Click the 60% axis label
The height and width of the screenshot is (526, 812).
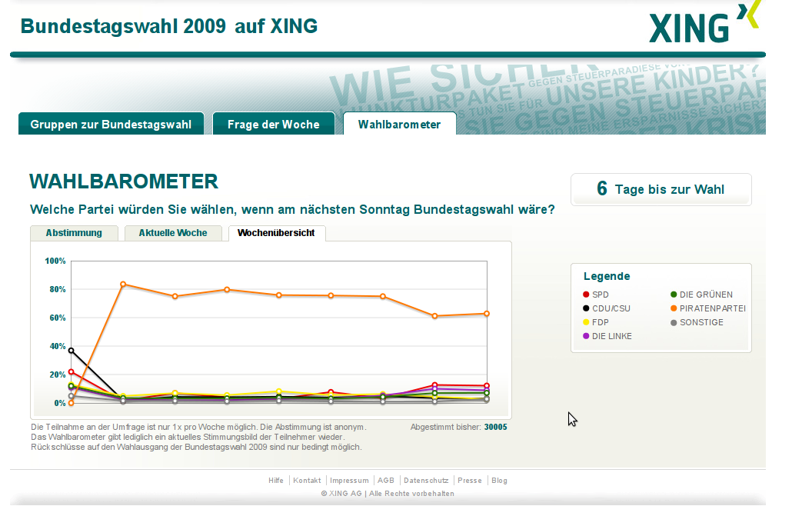click(58, 318)
